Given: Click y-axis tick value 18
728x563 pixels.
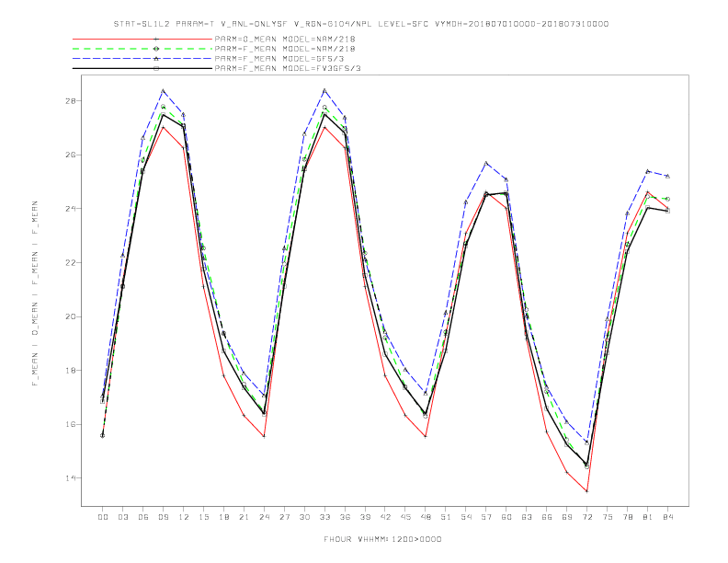Looking at the screenshot, I should (x=70, y=370).
